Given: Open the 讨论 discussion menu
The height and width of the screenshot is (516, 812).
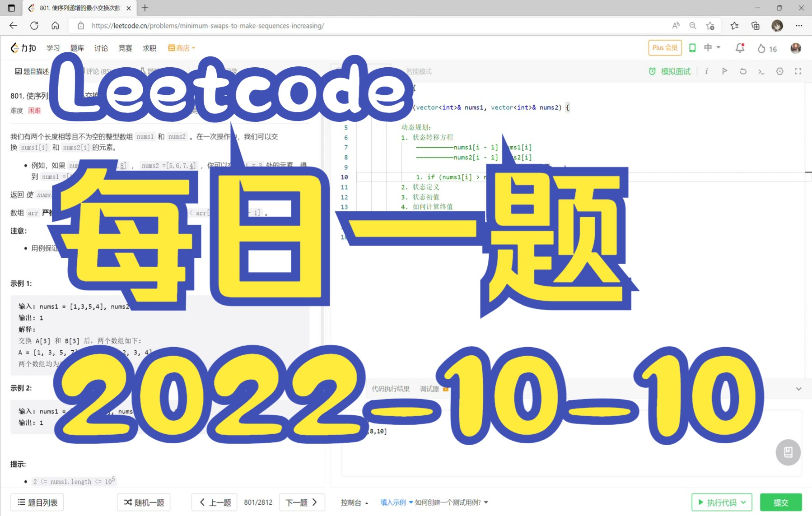Looking at the screenshot, I should pos(101,48).
